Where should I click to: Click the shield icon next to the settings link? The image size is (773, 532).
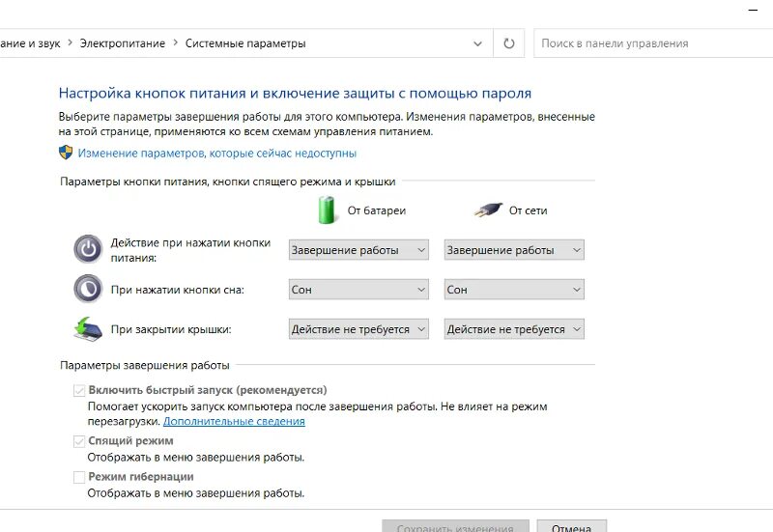point(66,153)
